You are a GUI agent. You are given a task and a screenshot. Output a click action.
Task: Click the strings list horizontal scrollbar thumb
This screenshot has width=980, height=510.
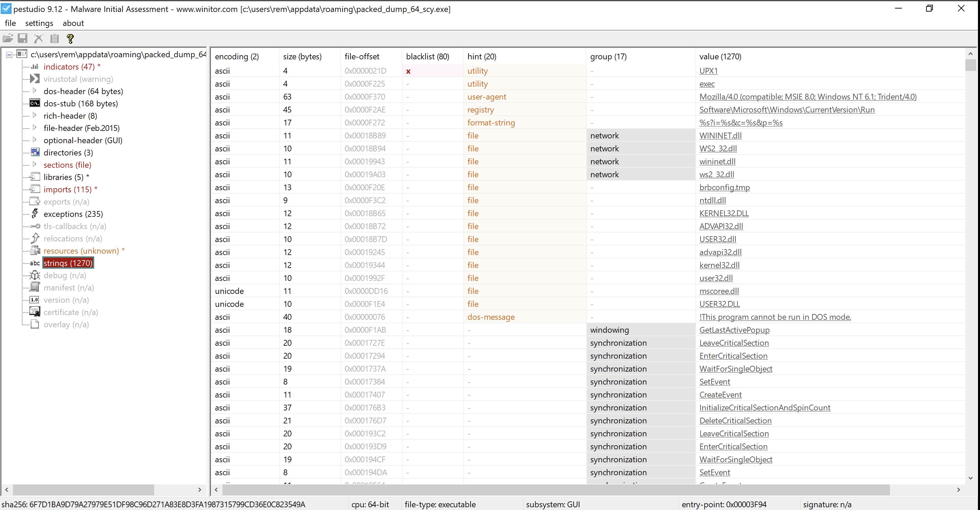click(556, 490)
